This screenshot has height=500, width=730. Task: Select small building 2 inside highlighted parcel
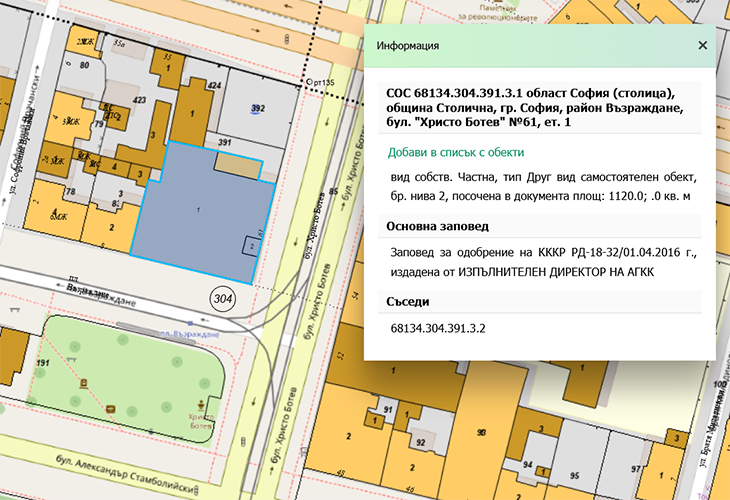coord(249,246)
